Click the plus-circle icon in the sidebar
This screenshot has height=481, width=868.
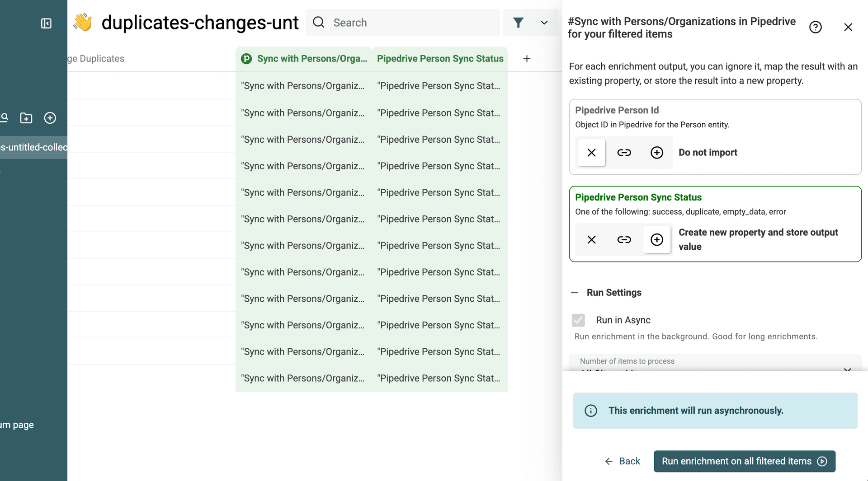tap(50, 118)
